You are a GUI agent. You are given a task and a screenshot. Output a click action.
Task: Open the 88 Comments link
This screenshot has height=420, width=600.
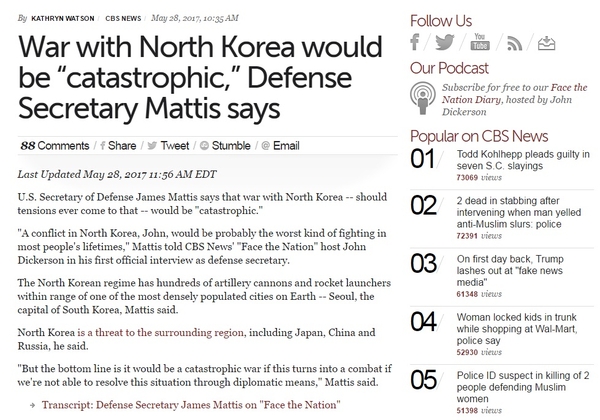point(55,146)
